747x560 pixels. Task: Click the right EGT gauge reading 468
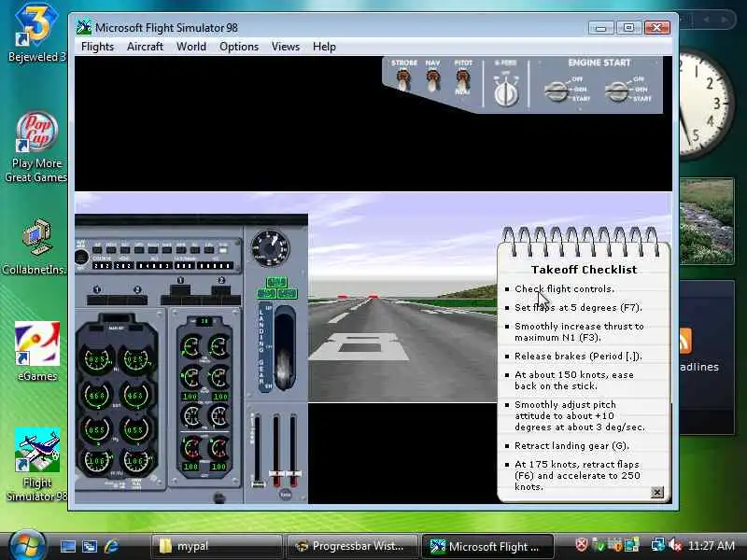pyautogui.click(x=135, y=396)
